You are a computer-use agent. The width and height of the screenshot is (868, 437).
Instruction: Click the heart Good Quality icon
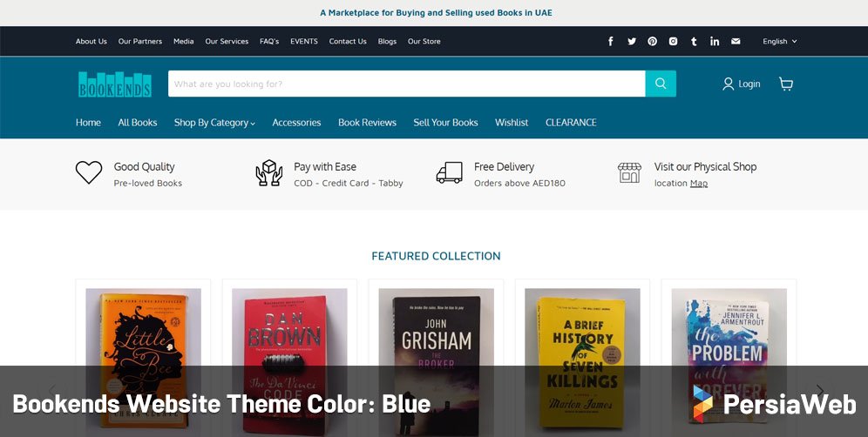pos(89,172)
